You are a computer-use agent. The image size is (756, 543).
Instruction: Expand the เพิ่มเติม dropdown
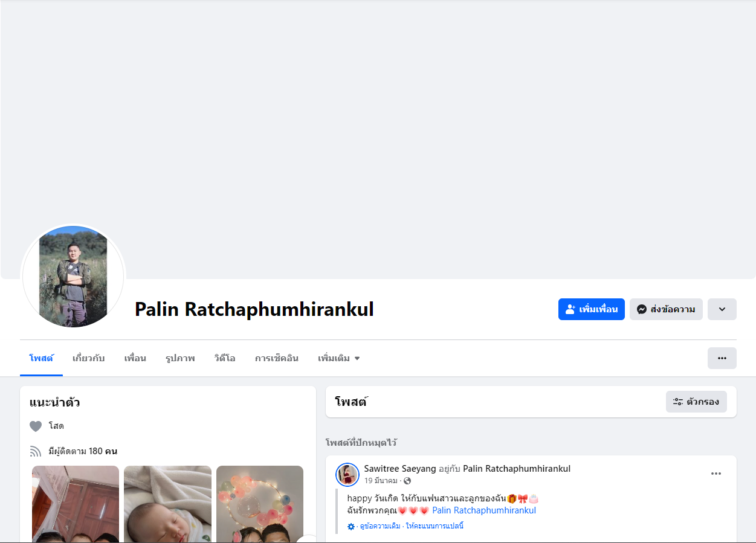click(x=339, y=358)
